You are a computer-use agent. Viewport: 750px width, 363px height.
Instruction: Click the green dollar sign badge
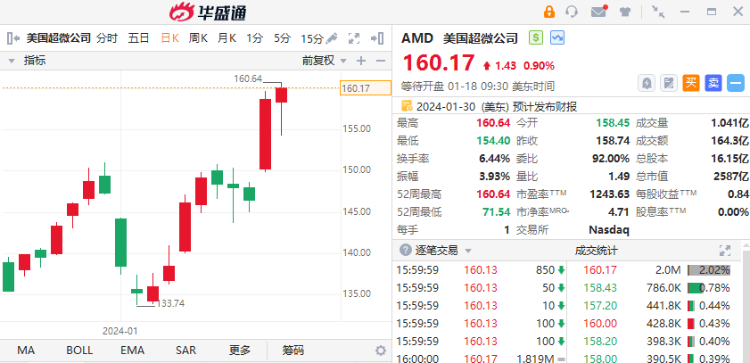[536, 38]
